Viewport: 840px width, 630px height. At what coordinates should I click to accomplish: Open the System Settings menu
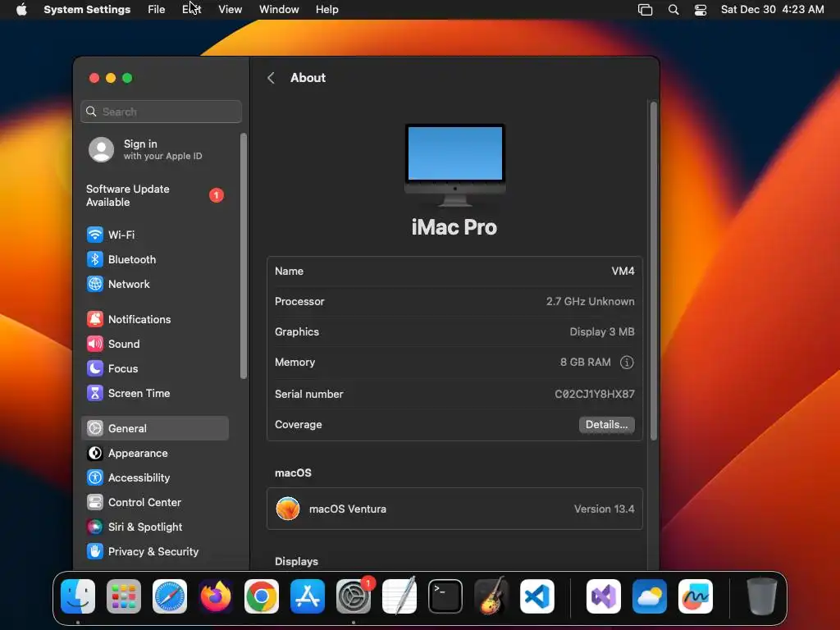(87, 10)
